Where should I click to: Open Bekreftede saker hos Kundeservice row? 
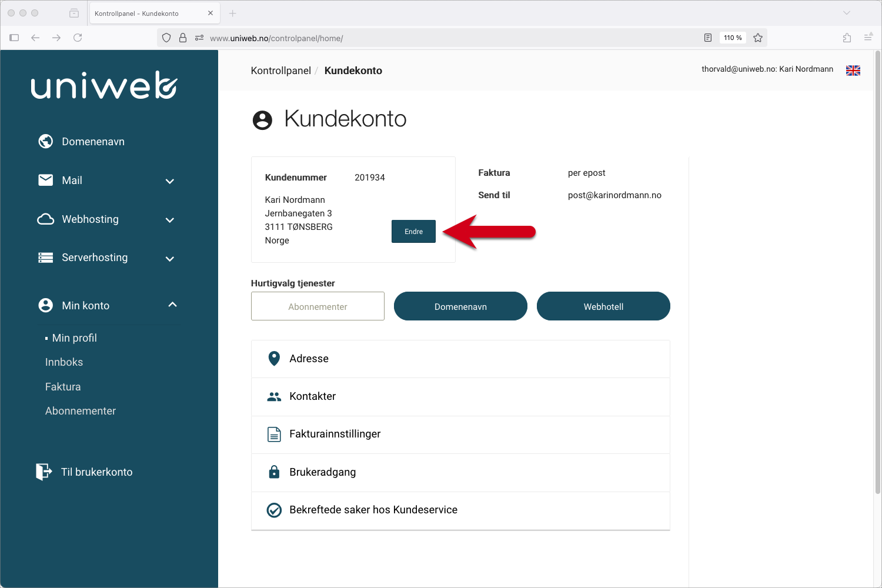tap(460, 510)
